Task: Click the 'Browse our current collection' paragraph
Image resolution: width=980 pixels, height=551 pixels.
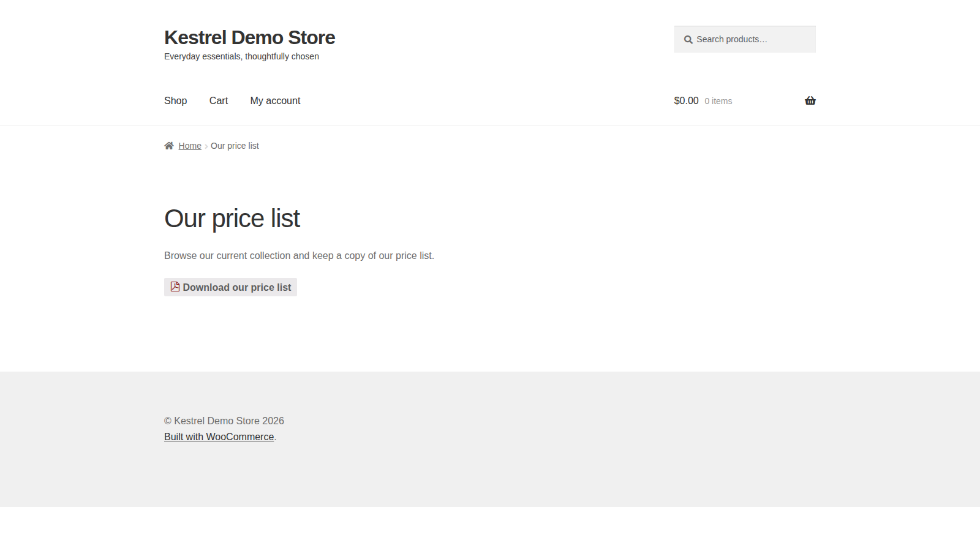Action: [299, 255]
